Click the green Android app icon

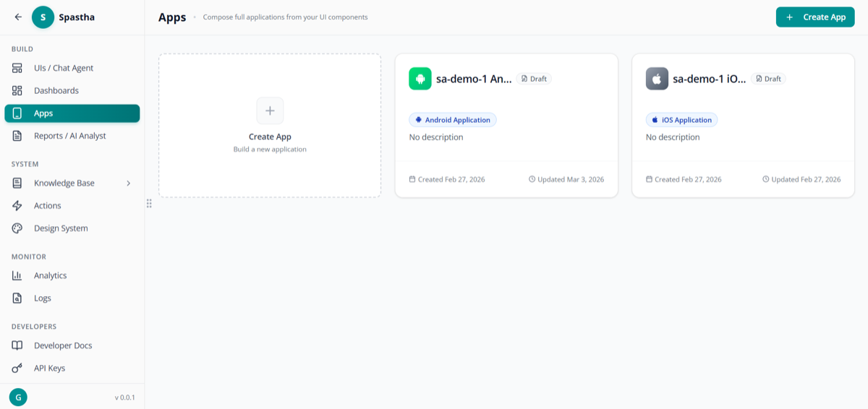click(420, 79)
